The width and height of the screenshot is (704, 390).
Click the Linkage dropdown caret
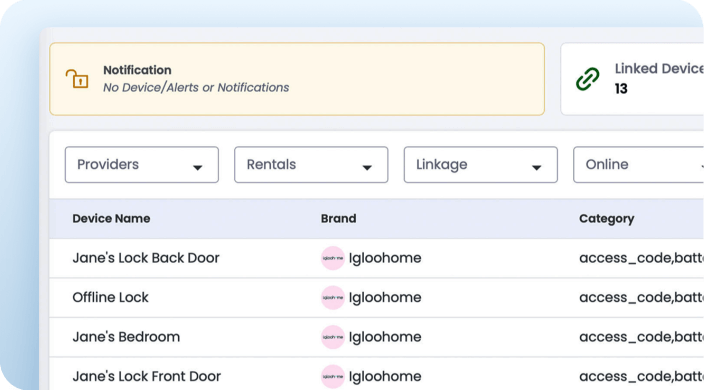point(536,168)
